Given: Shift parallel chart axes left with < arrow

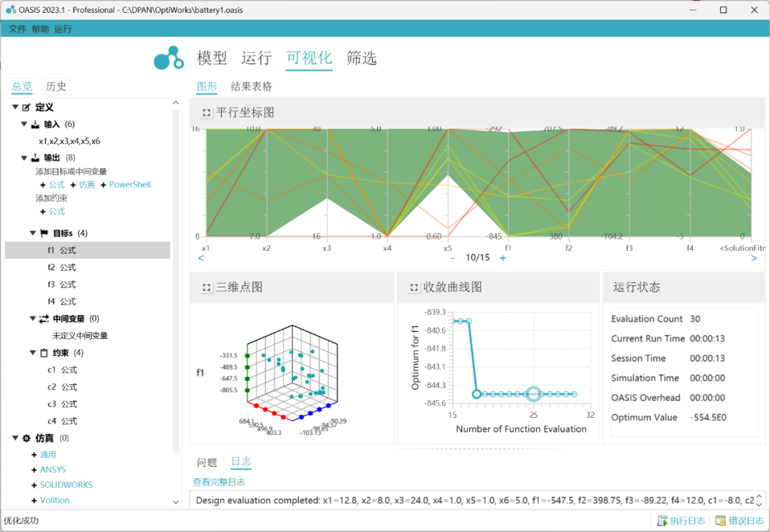Looking at the screenshot, I should [x=200, y=258].
